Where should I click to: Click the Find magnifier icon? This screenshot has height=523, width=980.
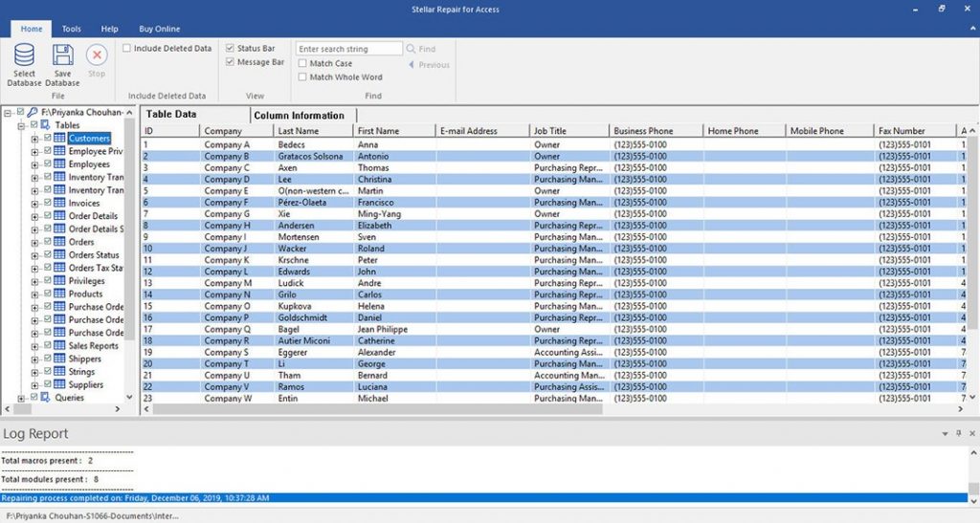411,49
